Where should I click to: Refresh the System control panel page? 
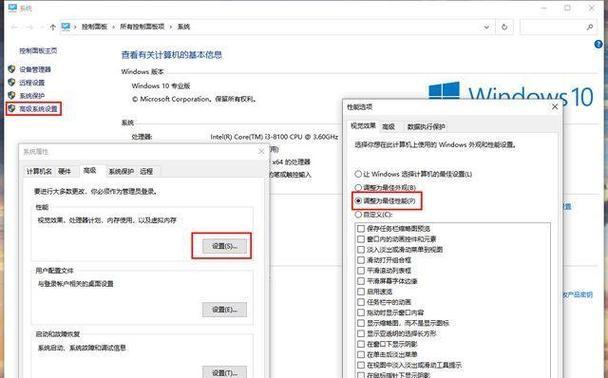[504, 27]
